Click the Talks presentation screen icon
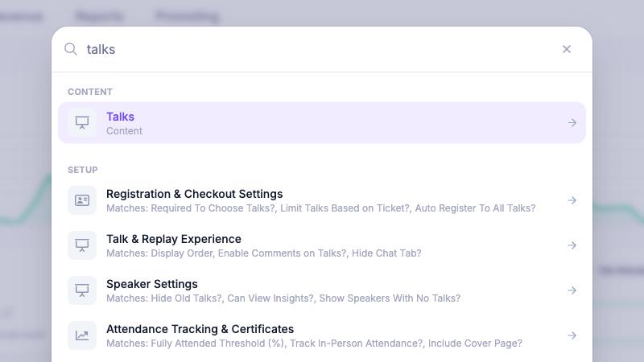Image resolution: width=644 pixels, height=362 pixels. (x=82, y=122)
